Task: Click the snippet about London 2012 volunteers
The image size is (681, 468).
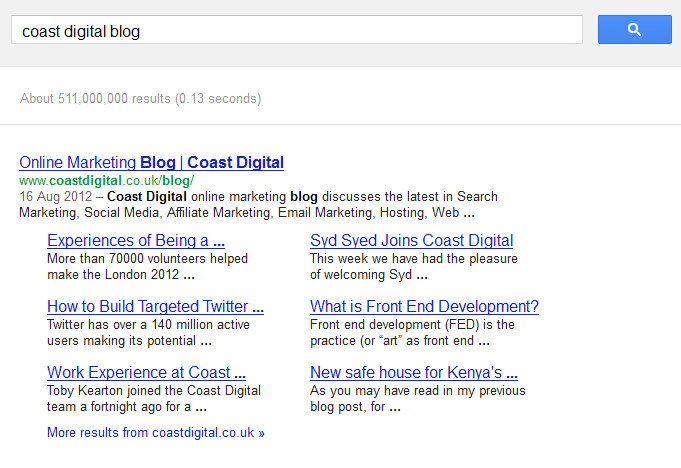Action: (147, 266)
